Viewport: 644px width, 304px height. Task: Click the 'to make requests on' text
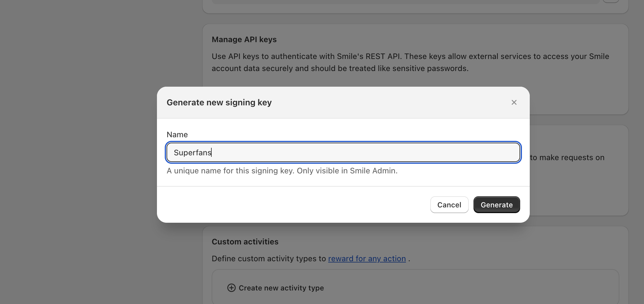[x=567, y=157]
